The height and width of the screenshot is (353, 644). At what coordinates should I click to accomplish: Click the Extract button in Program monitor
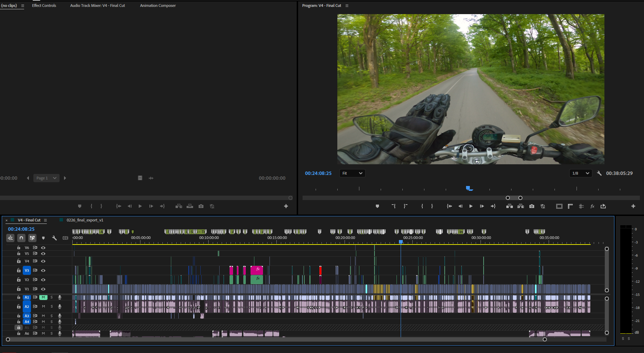point(520,206)
